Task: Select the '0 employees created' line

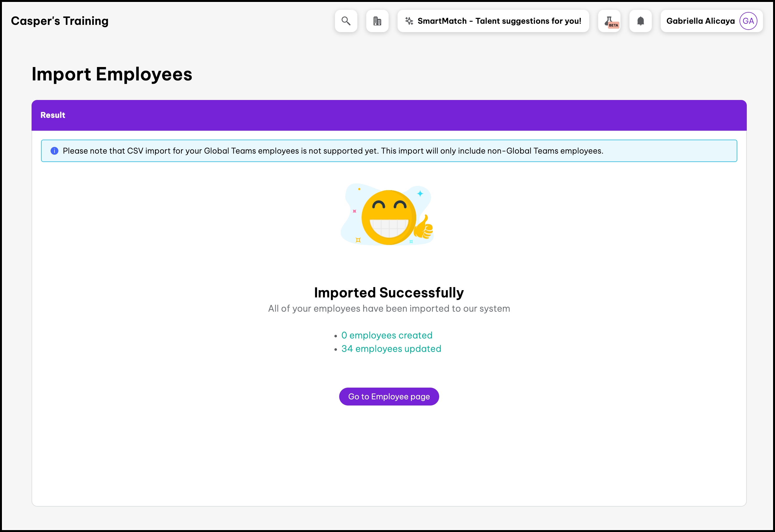Action: 386,335
